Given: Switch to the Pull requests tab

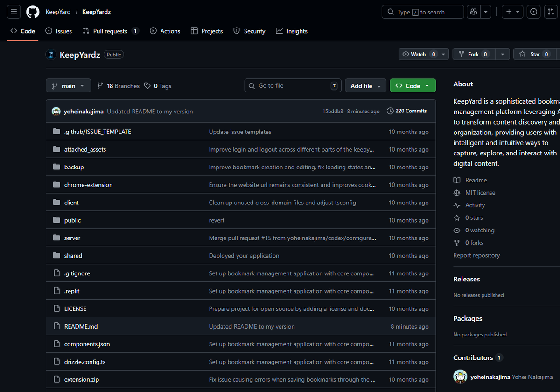Looking at the screenshot, I should (x=111, y=31).
